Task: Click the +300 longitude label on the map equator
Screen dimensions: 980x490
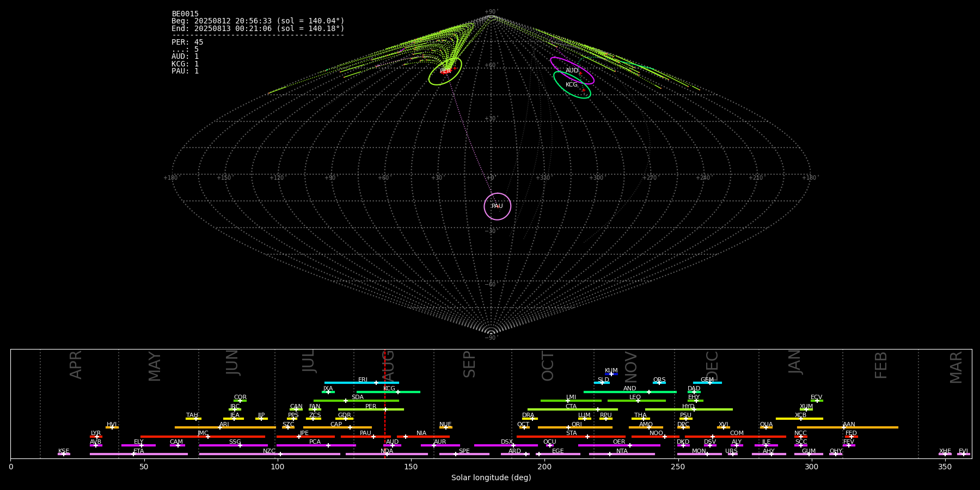Action: coord(596,178)
